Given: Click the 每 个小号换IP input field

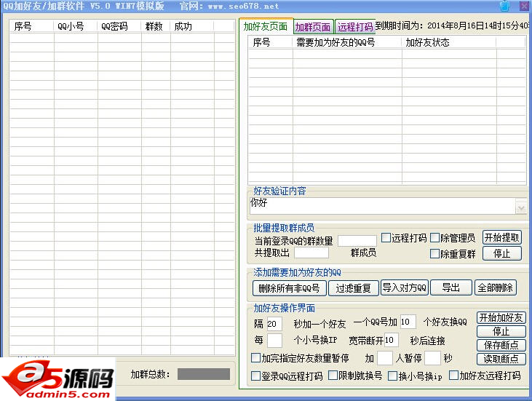Looking at the screenshot, I should [x=274, y=341].
